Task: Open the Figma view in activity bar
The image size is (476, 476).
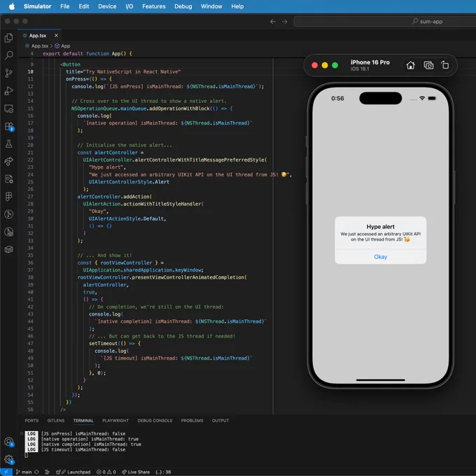Action: click(x=9, y=197)
